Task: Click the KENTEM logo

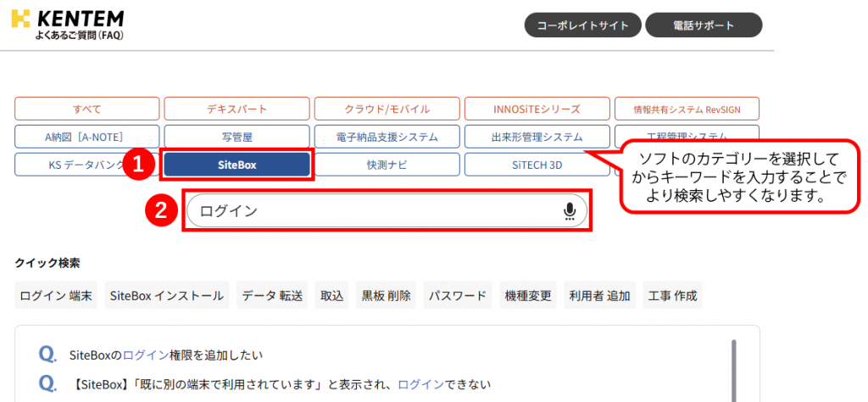Action: (68, 20)
